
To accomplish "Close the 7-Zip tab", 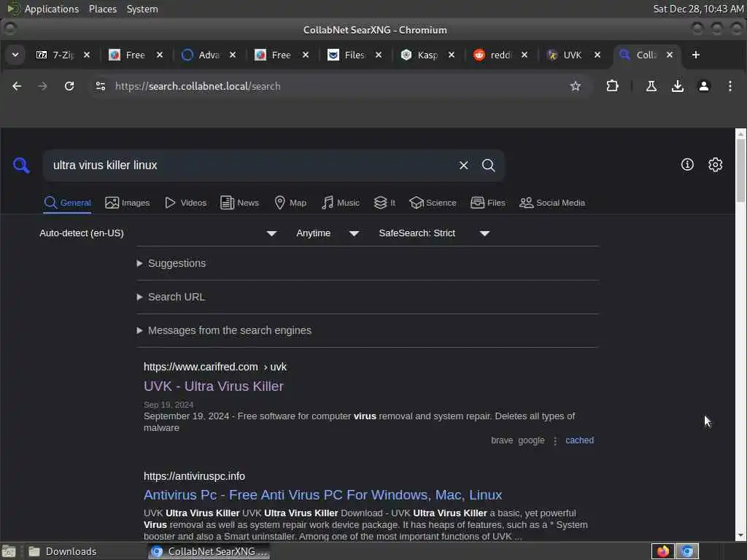I will coord(87,55).
